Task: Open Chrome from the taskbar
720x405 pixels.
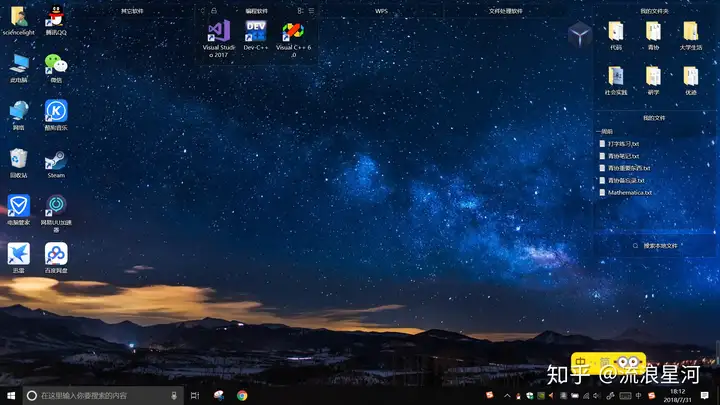Action: point(242,396)
